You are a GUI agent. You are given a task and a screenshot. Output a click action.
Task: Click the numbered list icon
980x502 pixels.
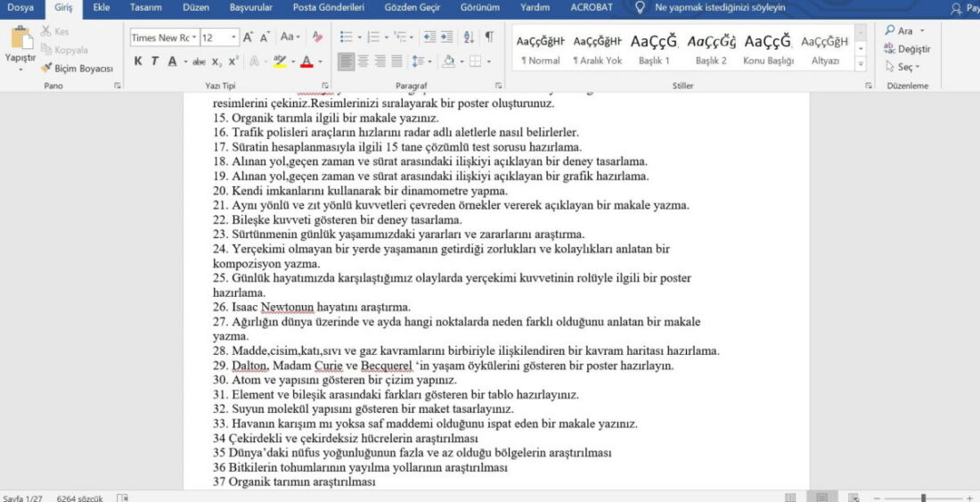[x=374, y=37]
